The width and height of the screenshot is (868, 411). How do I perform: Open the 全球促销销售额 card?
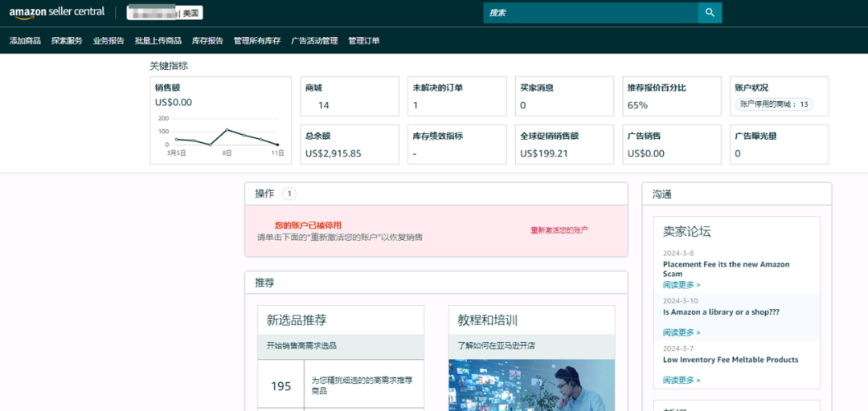[x=564, y=144]
